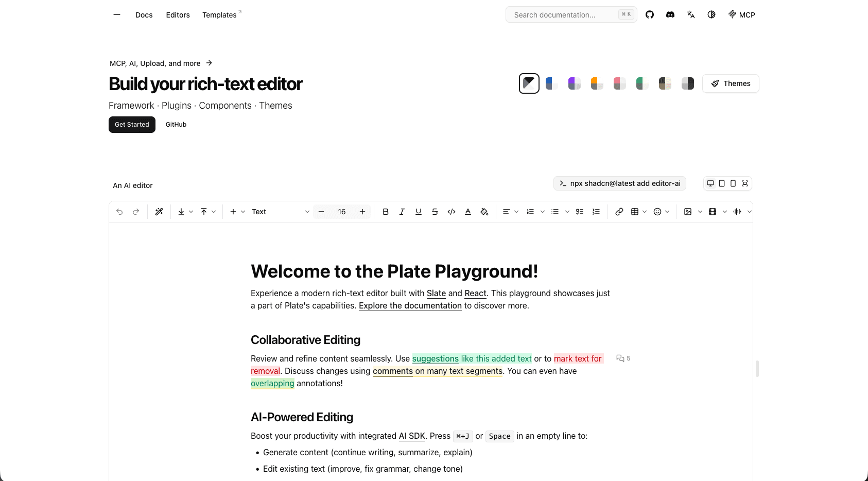Click the insert audio waveform icon
This screenshot has height=481, width=868.
(x=737, y=212)
